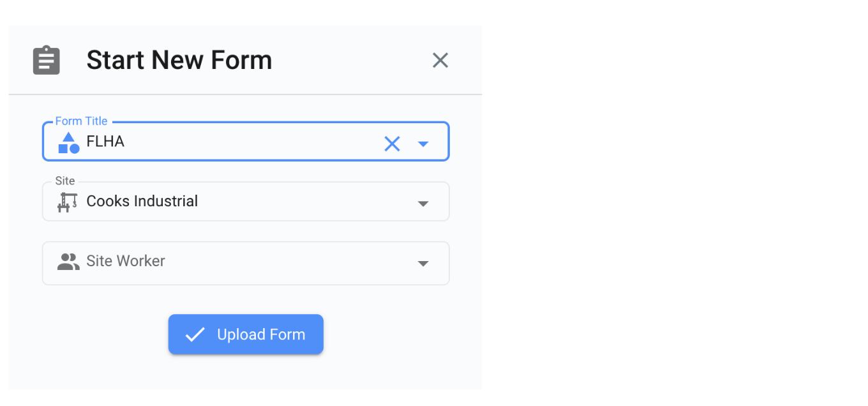The image size is (868, 406).
Task: Expand the Form Title dropdown arrow
Action: click(x=423, y=144)
